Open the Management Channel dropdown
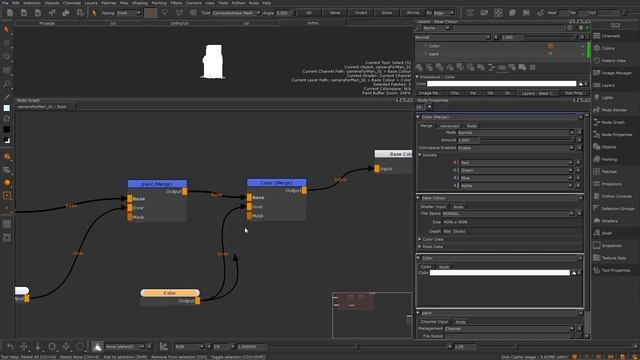The width and height of the screenshot is (640, 360). pos(509,329)
